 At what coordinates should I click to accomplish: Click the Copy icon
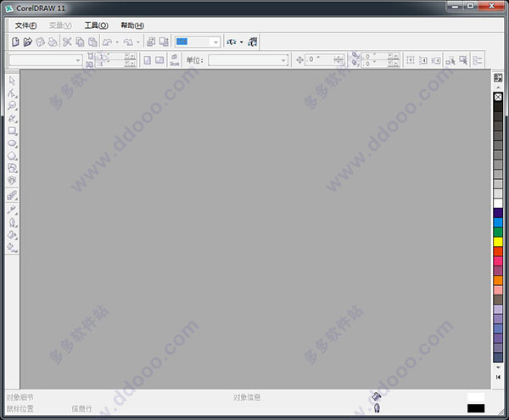80,42
